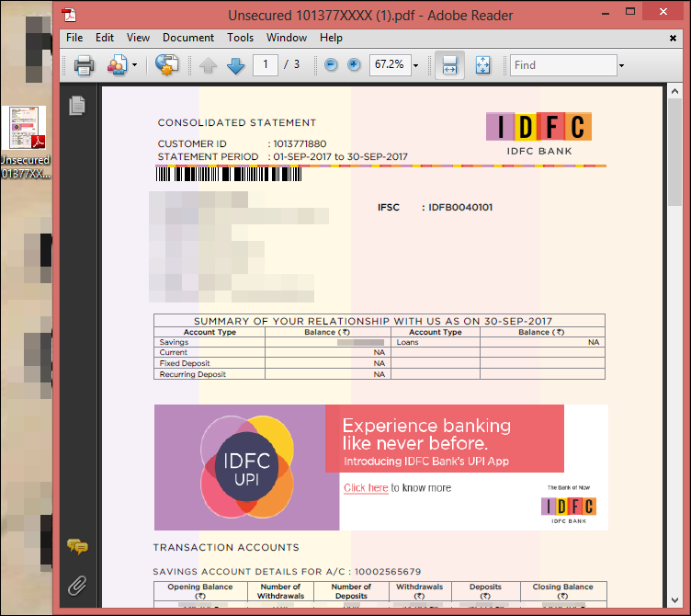
Task: Open the collaborate/share review icon
Action: coord(118,65)
